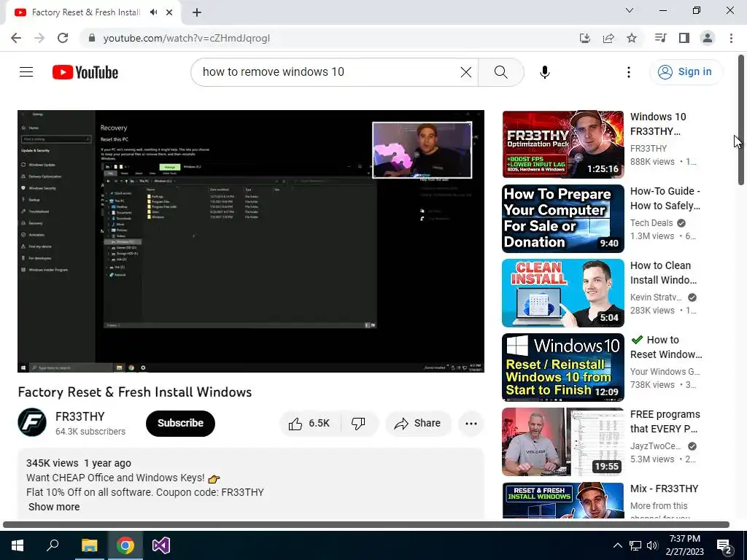This screenshot has height=560, width=747.
Task: Open the Chrome profile avatar
Action: click(x=708, y=38)
